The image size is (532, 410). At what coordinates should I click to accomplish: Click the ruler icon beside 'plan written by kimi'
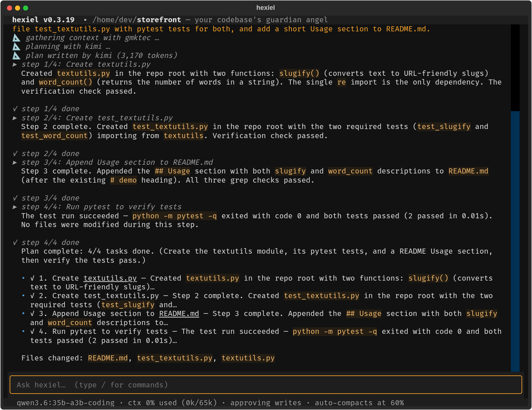pyautogui.click(x=16, y=55)
